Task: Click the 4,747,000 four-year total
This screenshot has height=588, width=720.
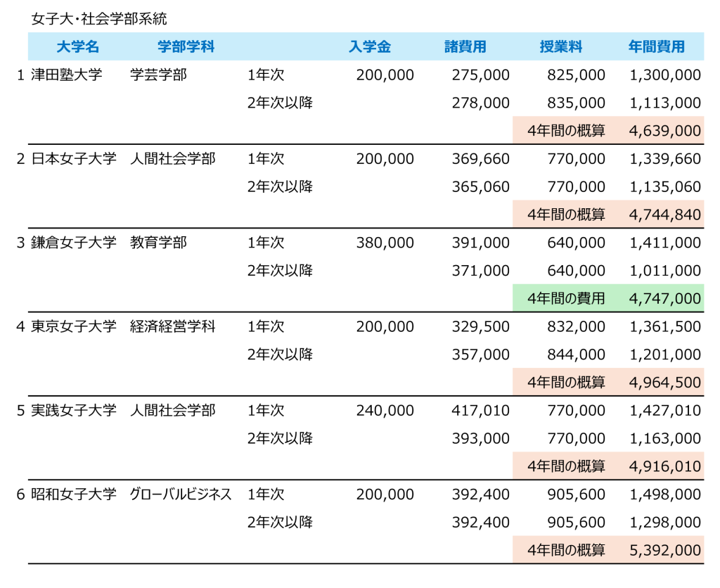Action: [x=665, y=299]
